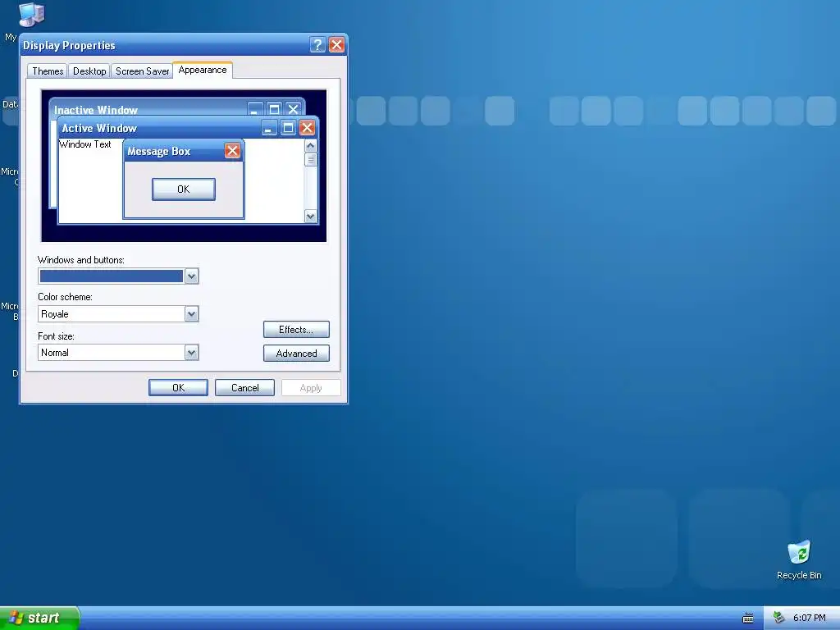
Task: Click Active Window preview maximize icon
Action: [x=288, y=128]
